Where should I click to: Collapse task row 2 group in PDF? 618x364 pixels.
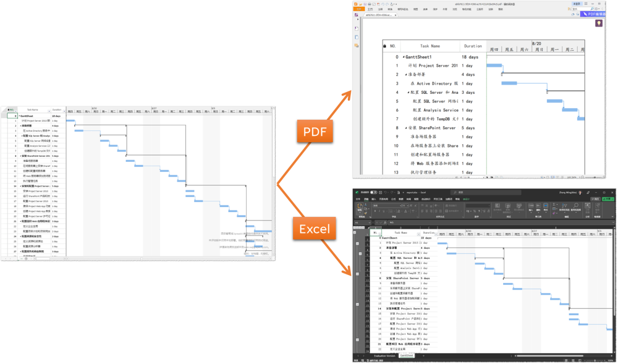tap(406, 75)
